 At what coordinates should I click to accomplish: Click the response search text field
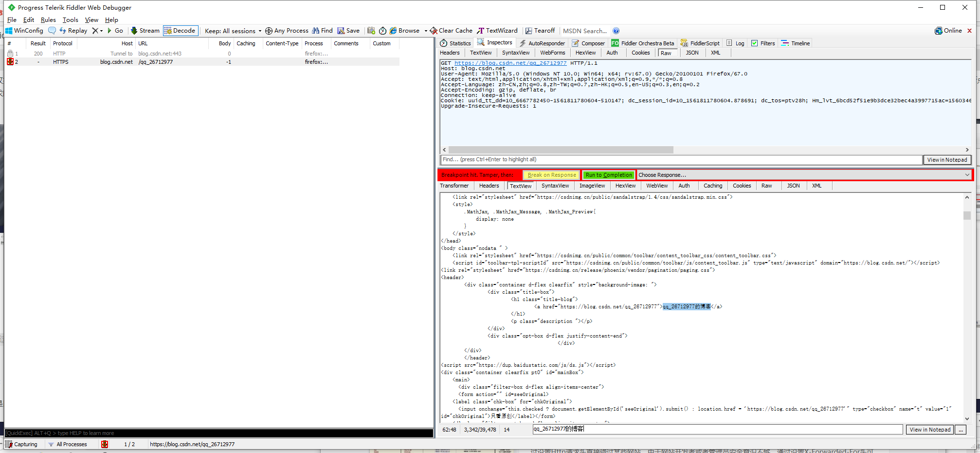(718, 429)
